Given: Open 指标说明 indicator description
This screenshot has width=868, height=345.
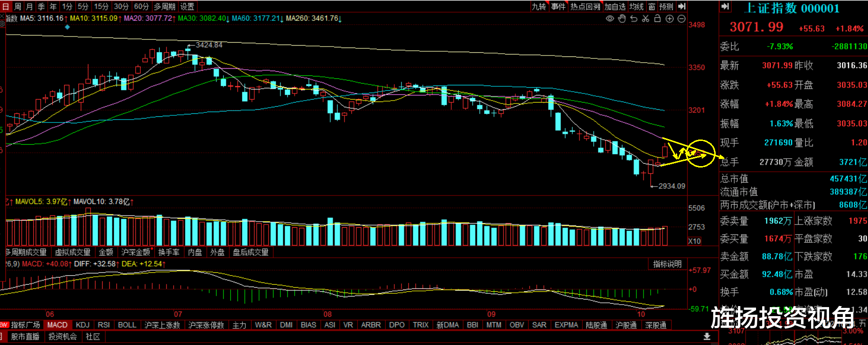Looking at the screenshot, I should click(x=667, y=264).
